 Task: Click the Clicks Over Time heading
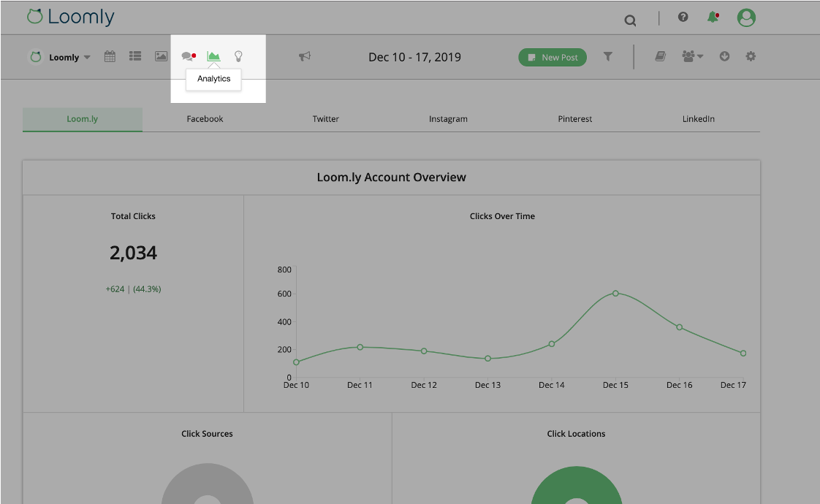click(502, 216)
